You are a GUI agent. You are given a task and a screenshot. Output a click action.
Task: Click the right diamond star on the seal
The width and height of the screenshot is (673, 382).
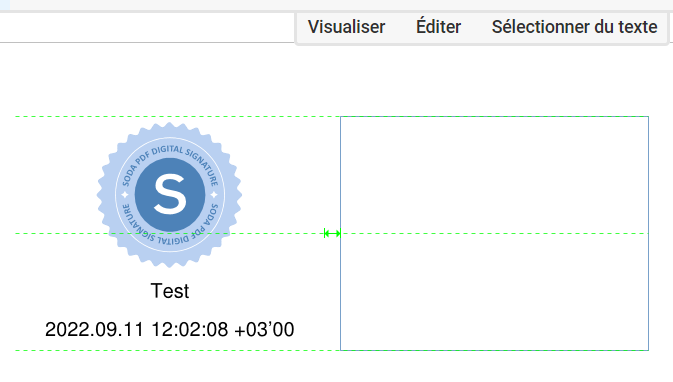click(x=214, y=195)
